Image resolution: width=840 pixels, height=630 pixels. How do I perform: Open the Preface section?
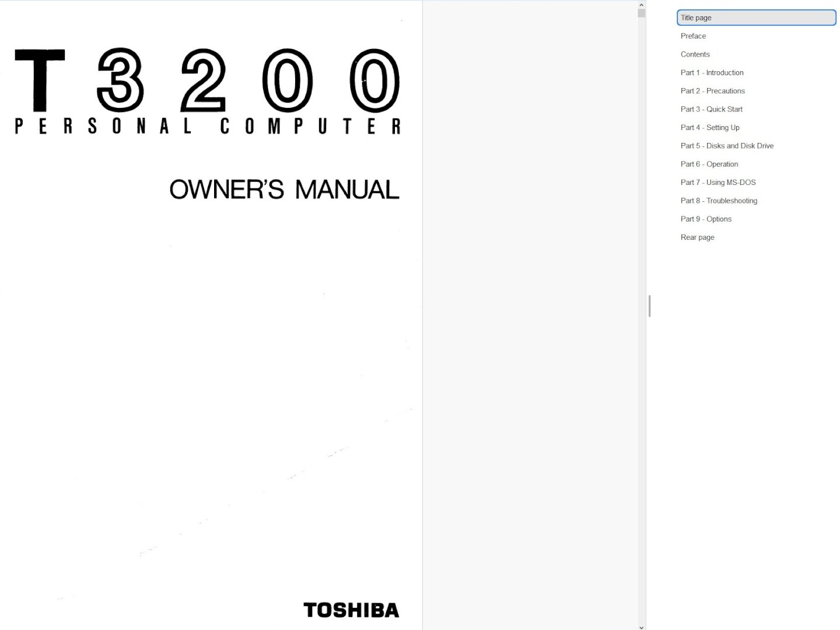coord(693,36)
